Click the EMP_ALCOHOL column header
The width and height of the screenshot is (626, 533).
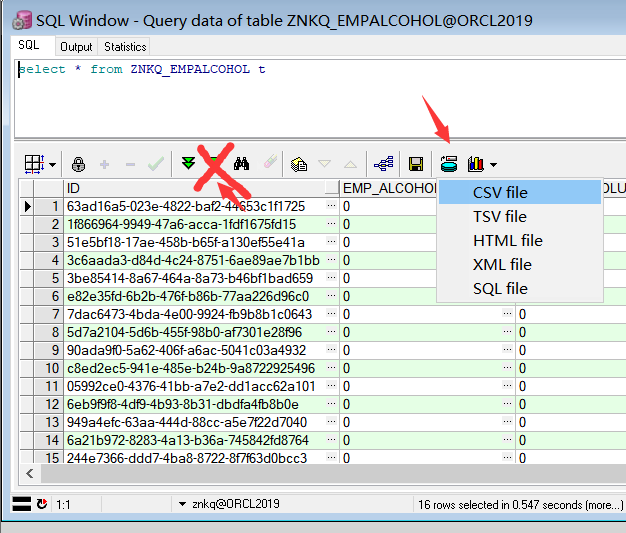pyautogui.click(x=389, y=188)
